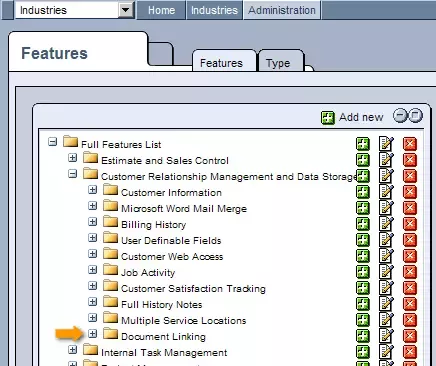Click the green Add new icon in header

click(328, 118)
